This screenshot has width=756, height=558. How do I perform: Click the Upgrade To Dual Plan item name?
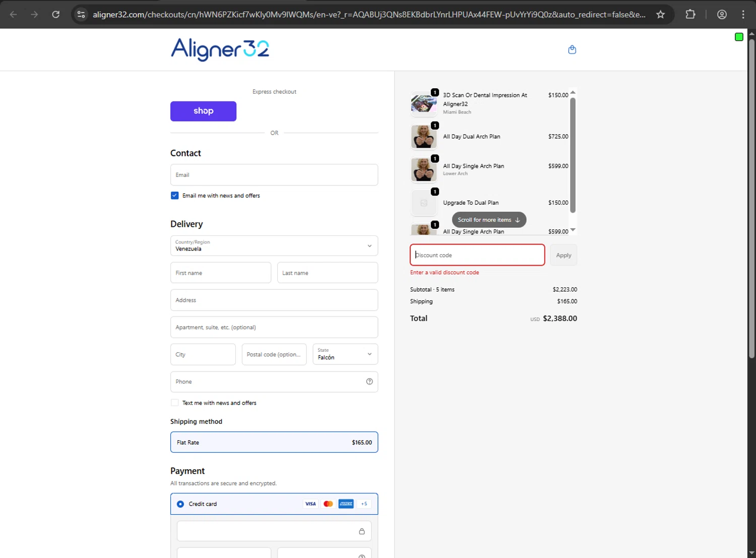pyautogui.click(x=471, y=203)
